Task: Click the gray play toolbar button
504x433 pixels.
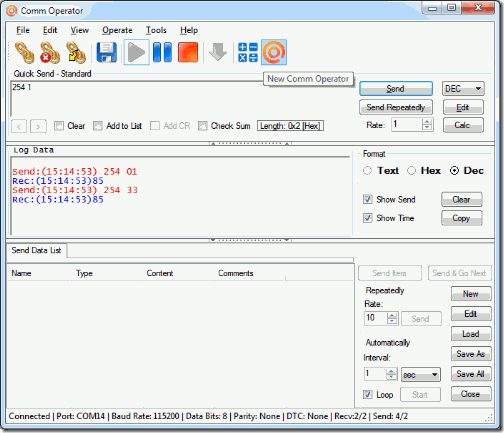Action: (x=136, y=52)
